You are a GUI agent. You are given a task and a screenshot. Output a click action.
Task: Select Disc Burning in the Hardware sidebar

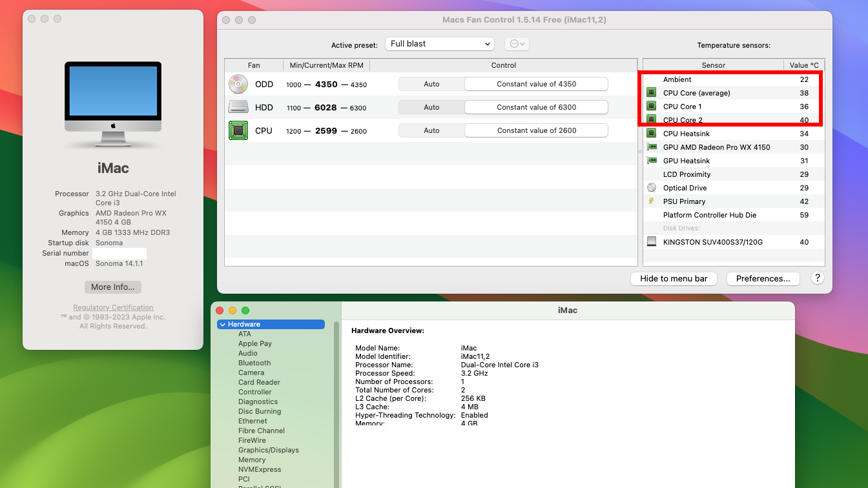tap(260, 411)
